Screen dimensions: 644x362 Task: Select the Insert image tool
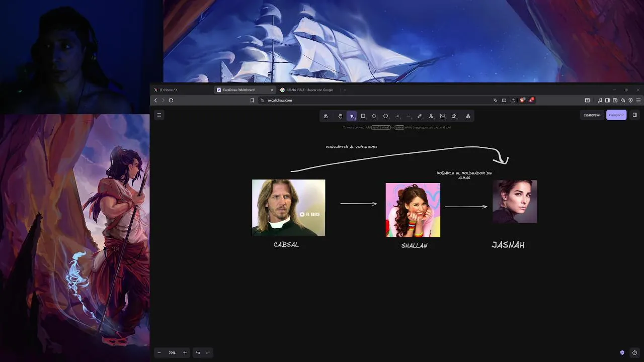tap(442, 116)
